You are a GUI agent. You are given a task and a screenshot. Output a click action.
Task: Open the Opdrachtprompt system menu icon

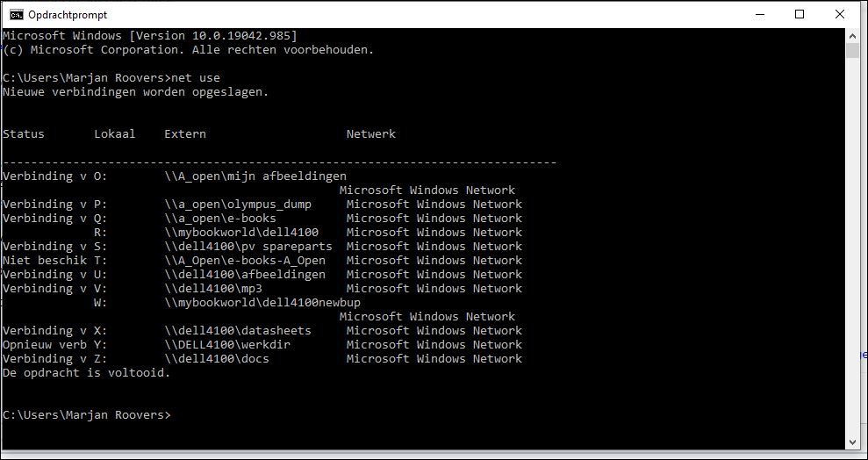17,14
